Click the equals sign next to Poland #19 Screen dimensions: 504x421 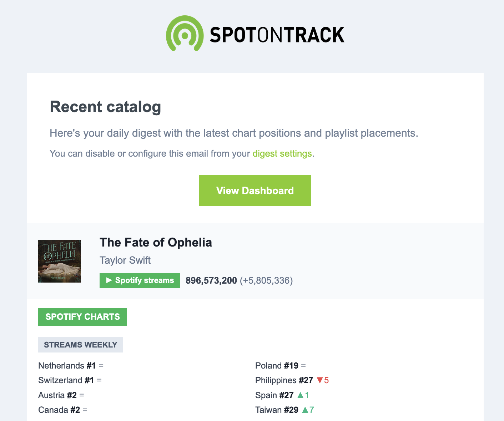point(303,366)
